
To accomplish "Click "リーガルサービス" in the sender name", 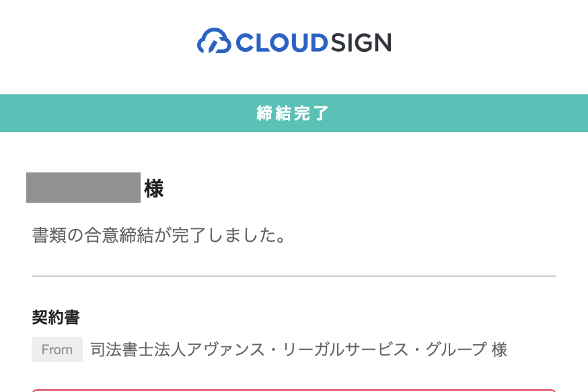I will coord(343,350).
